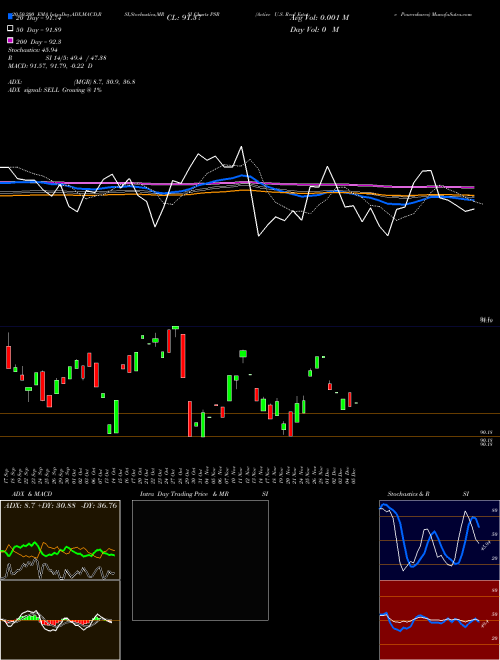Viewport: 500px width, 660px height.
Task: Click the MACD histogram chart panel
Action: pyautogui.click(x=60, y=620)
